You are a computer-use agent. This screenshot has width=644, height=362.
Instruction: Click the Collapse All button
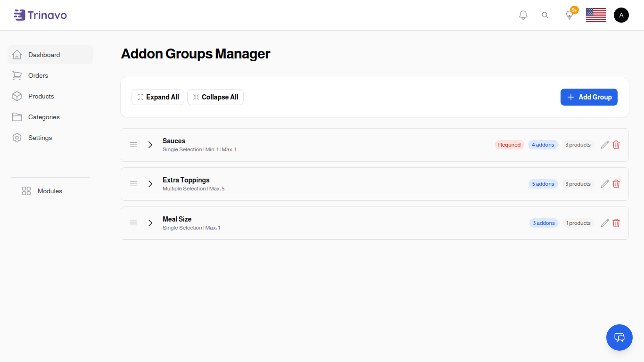point(215,97)
